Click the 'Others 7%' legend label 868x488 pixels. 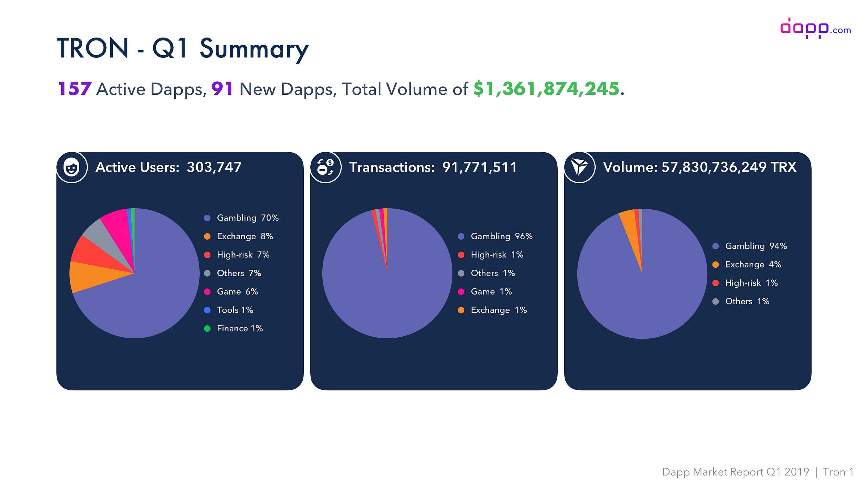click(x=239, y=273)
